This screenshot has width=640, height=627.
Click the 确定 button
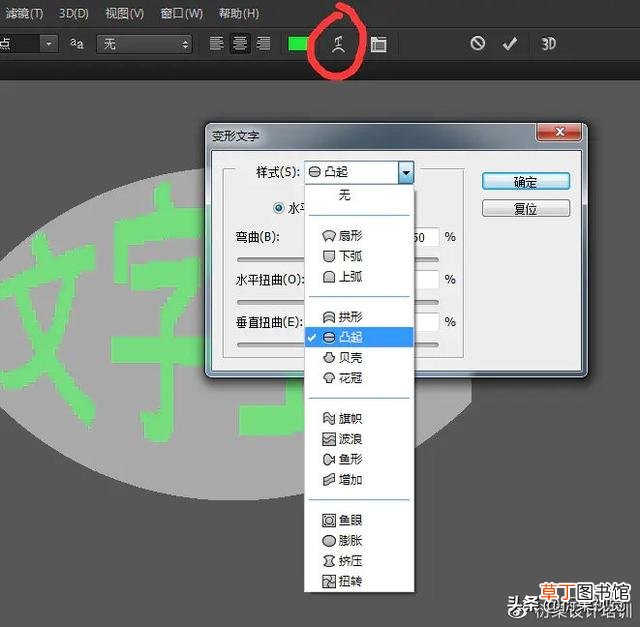coord(526,181)
